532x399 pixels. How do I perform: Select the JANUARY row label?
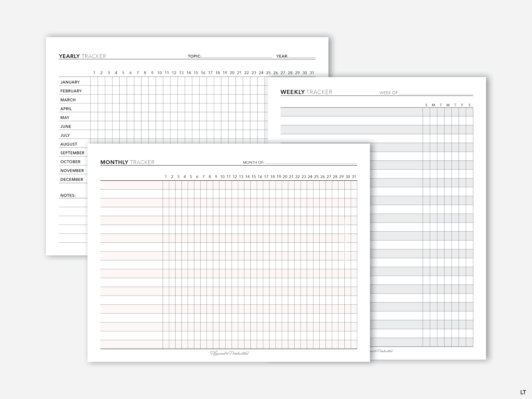(x=70, y=82)
